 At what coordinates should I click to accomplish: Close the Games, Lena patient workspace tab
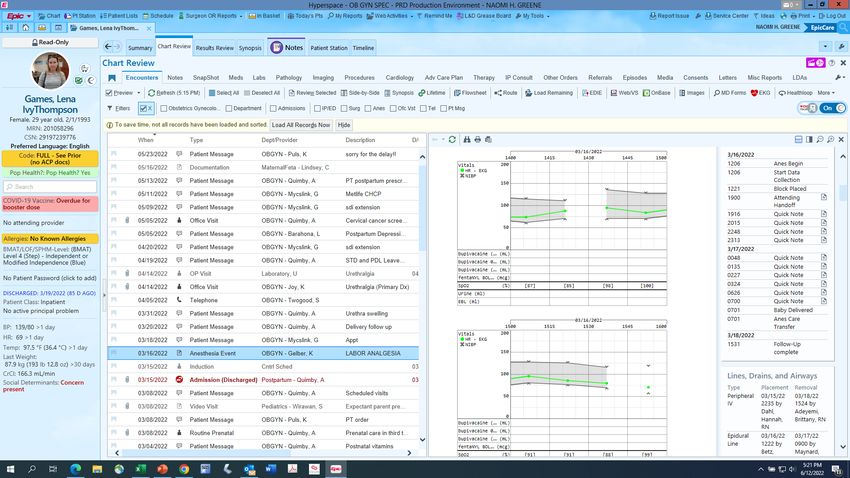click(149, 28)
